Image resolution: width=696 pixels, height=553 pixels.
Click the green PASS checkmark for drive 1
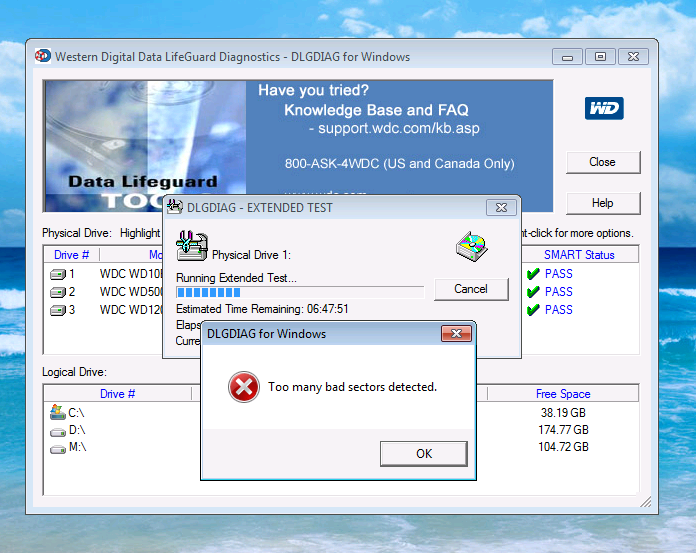533,274
